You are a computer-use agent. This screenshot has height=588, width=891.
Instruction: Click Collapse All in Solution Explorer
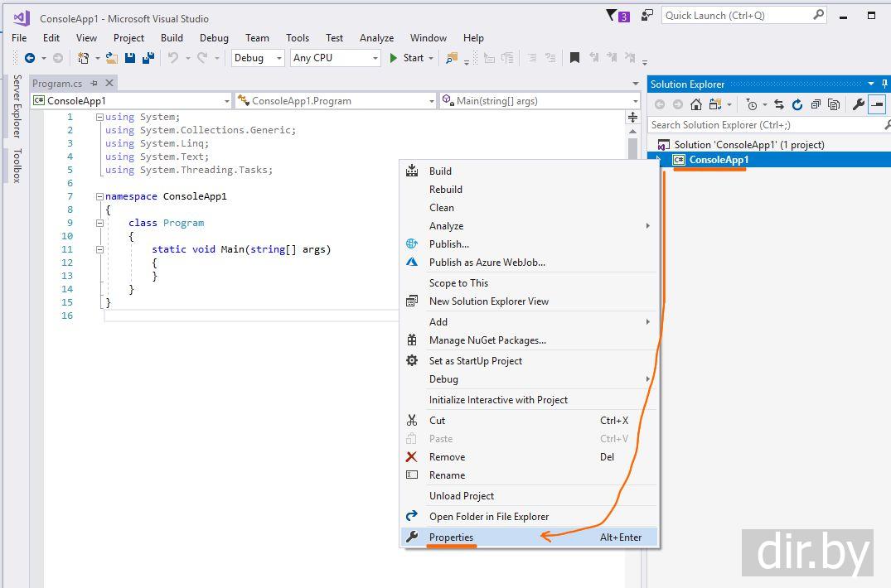pyautogui.click(x=816, y=104)
